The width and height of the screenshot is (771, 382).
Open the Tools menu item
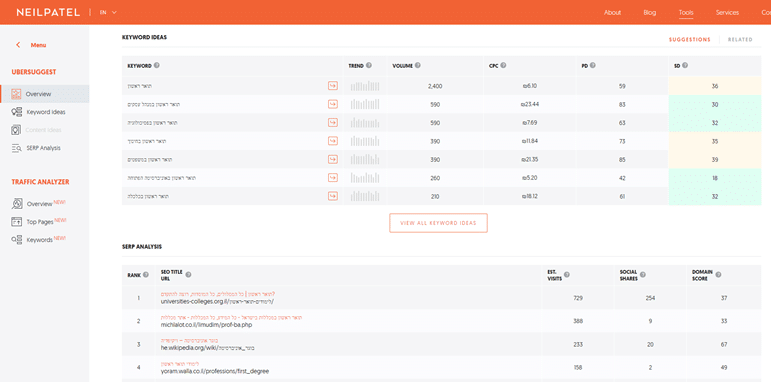tap(686, 12)
